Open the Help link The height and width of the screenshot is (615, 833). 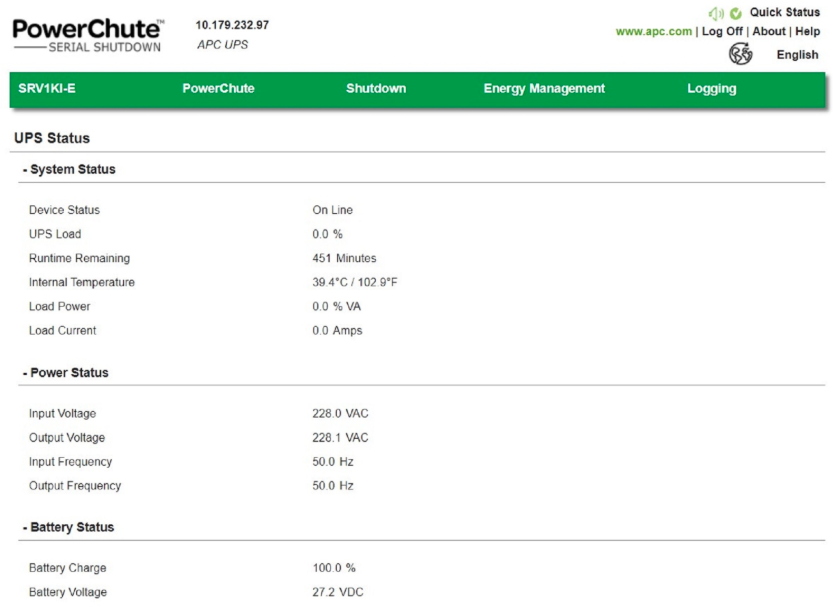point(808,31)
